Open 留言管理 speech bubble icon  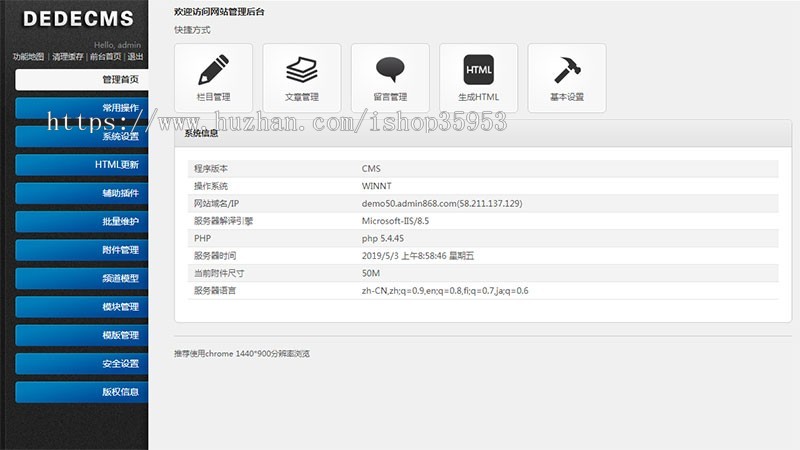pyautogui.click(x=390, y=71)
